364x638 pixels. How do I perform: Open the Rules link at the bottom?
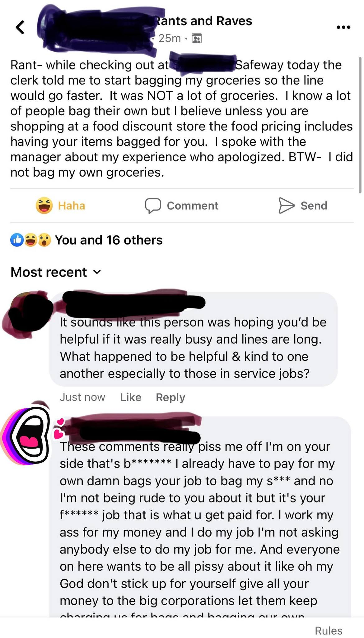coord(329,631)
